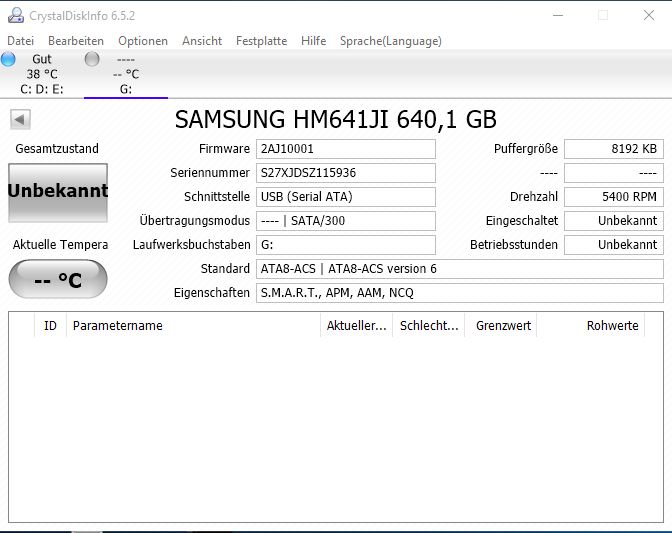Screen dimensions: 672x533
Task: Click the Grenzwert column header
Action: click(501, 326)
